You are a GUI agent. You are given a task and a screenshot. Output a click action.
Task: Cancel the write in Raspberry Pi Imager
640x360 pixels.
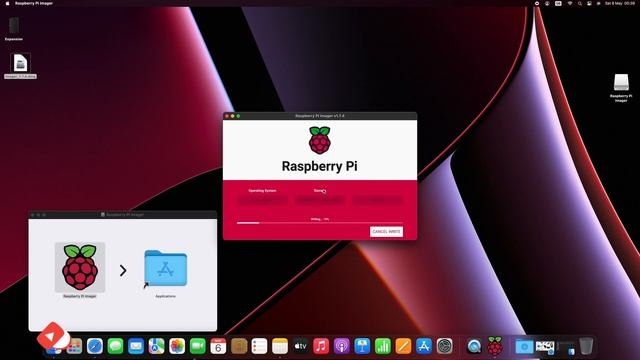coord(386,231)
